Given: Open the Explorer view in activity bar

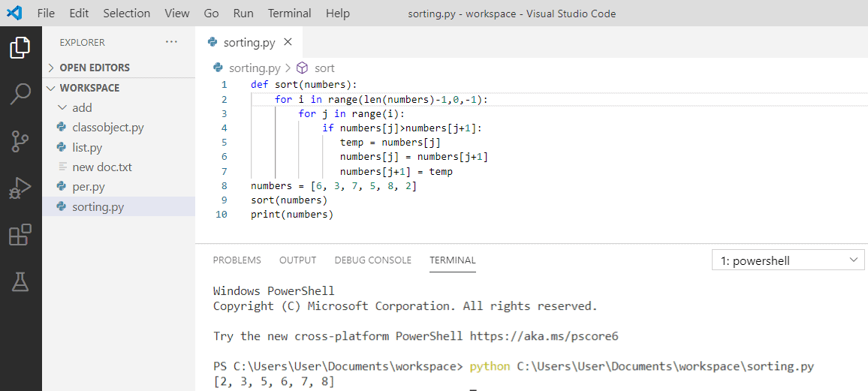Looking at the screenshot, I should 20,47.
